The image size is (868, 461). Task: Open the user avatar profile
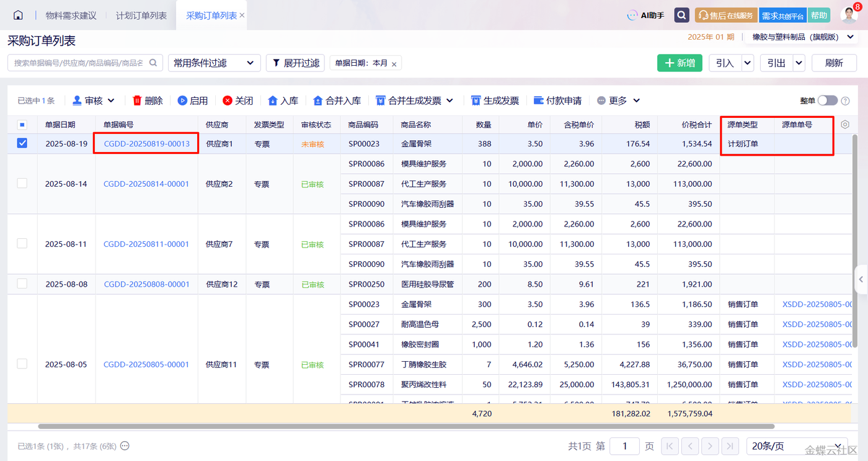click(849, 15)
